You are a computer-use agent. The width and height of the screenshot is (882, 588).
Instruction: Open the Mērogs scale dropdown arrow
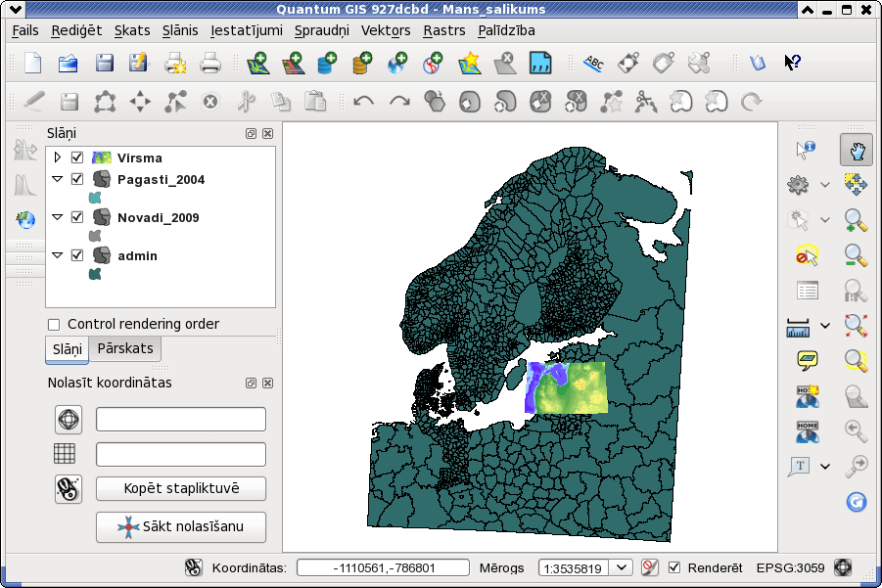(621, 567)
